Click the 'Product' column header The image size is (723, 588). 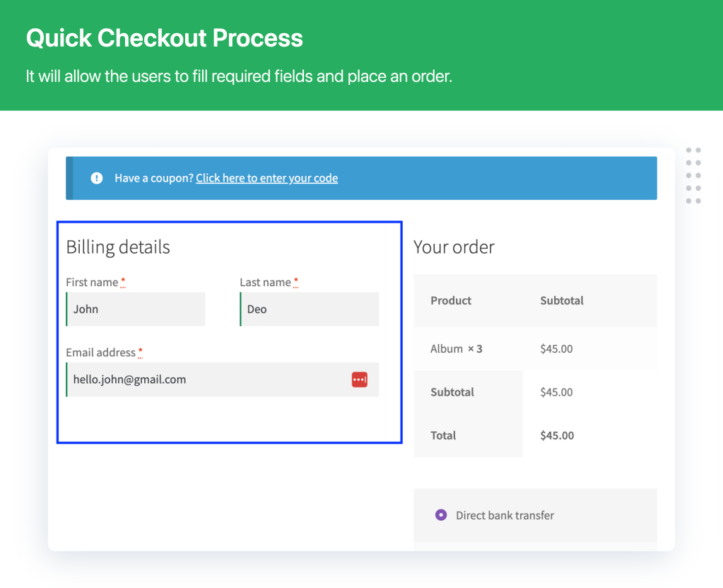point(451,300)
